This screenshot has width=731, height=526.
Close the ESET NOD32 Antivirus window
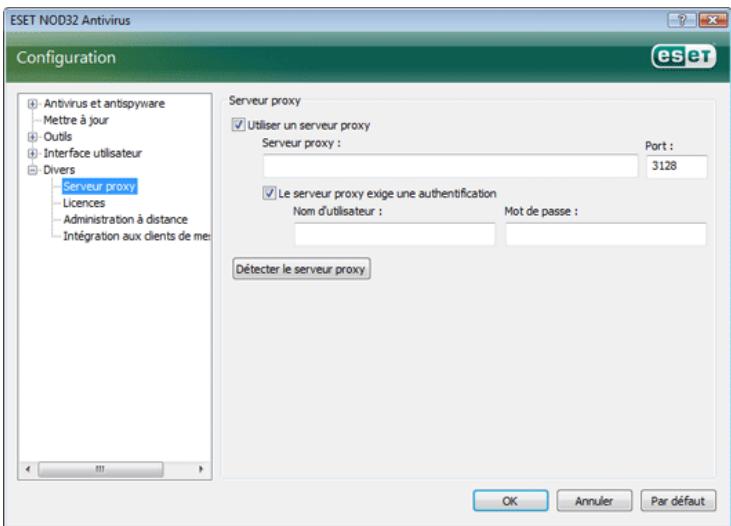pyautogui.click(x=712, y=20)
